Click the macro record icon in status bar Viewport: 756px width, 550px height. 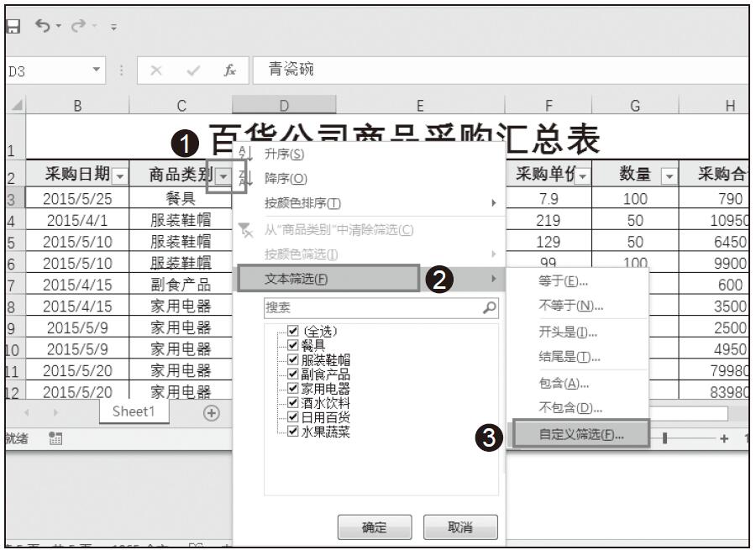pyautogui.click(x=57, y=436)
